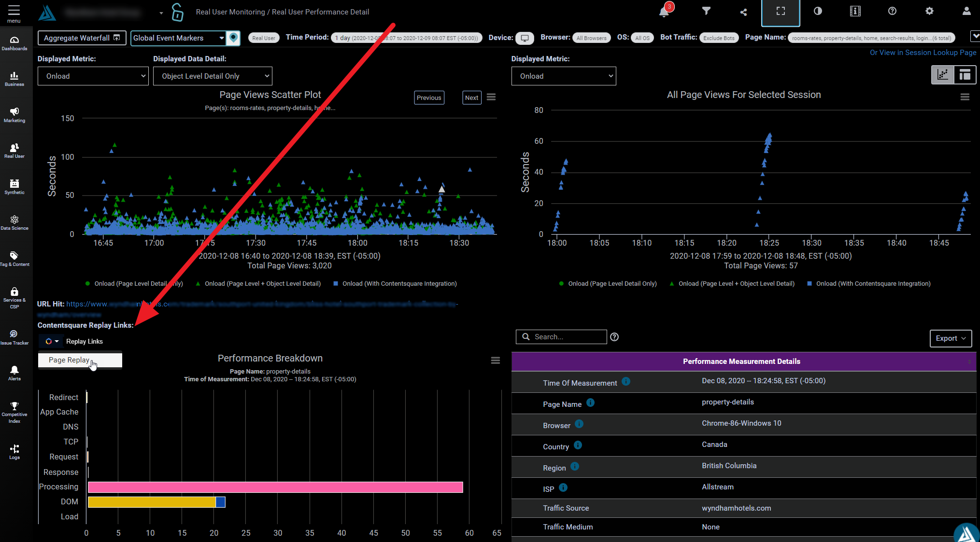
Task: Click the Next button on scatter plot
Action: pos(471,98)
